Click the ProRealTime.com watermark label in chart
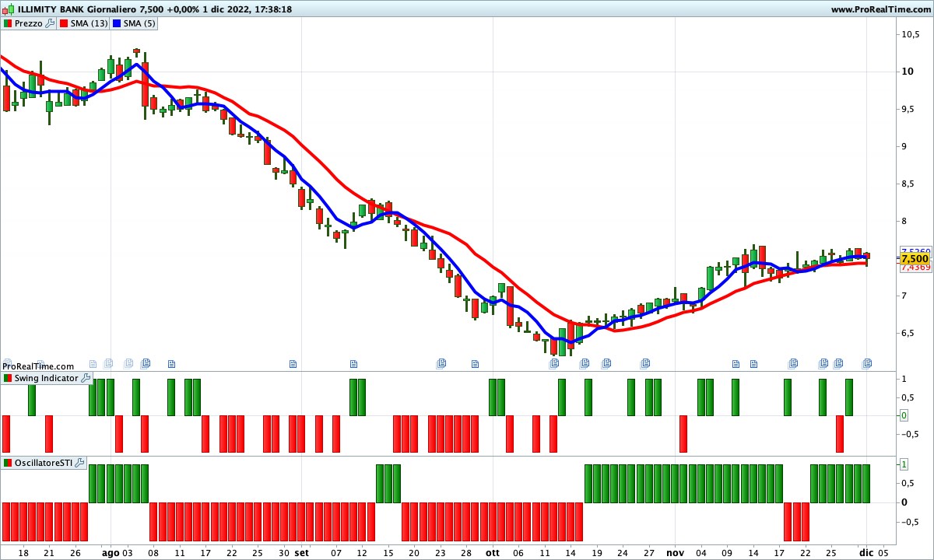 [38, 366]
